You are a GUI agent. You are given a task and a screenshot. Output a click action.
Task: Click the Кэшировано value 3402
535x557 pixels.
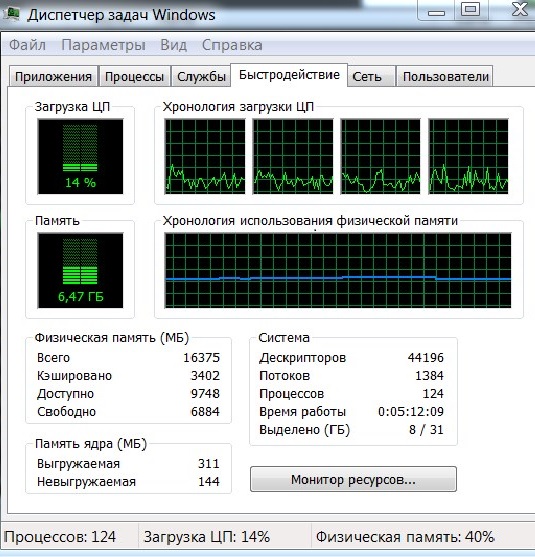tap(205, 375)
